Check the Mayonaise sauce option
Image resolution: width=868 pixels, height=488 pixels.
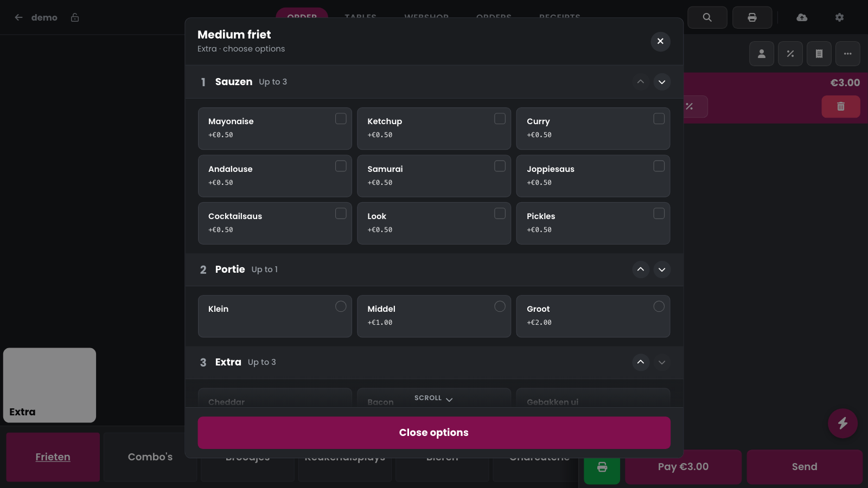click(x=341, y=119)
